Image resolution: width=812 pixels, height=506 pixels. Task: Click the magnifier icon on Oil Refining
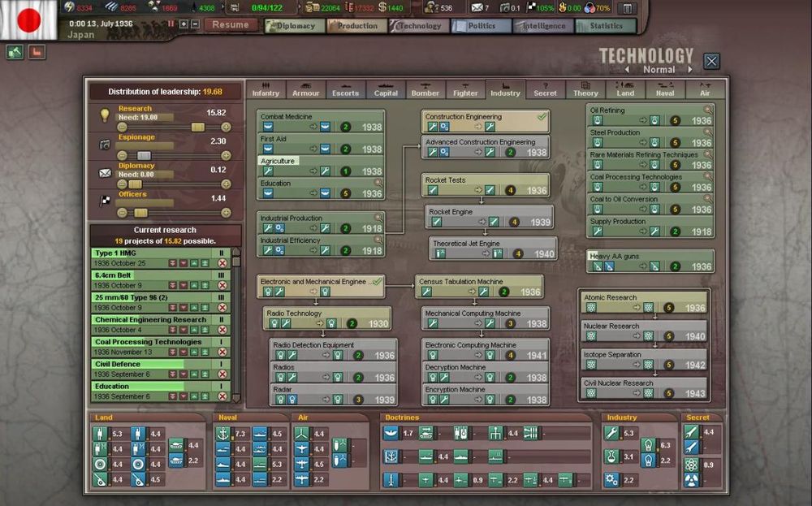pos(707,110)
